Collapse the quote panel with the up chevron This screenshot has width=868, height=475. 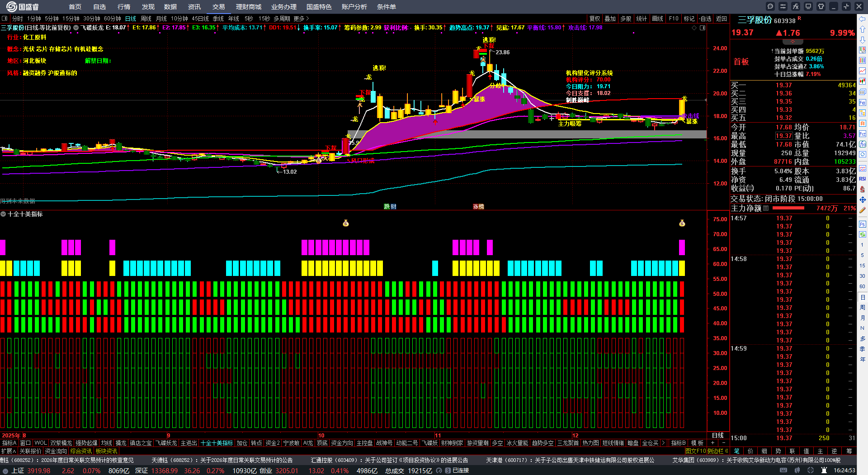tap(793, 42)
